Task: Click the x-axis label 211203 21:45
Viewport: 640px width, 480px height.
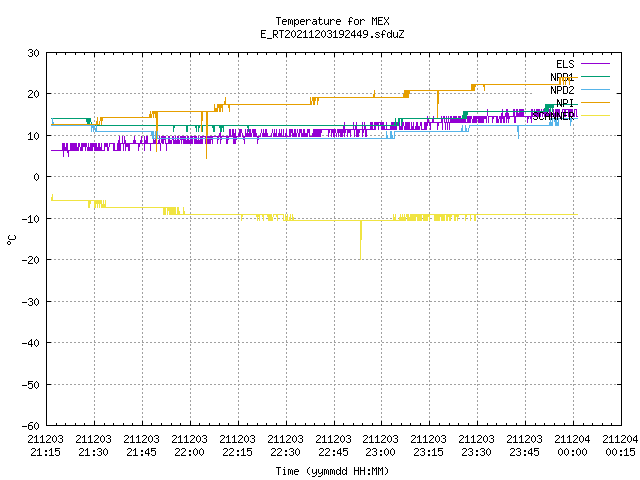Action: pyautogui.click(x=141, y=446)
